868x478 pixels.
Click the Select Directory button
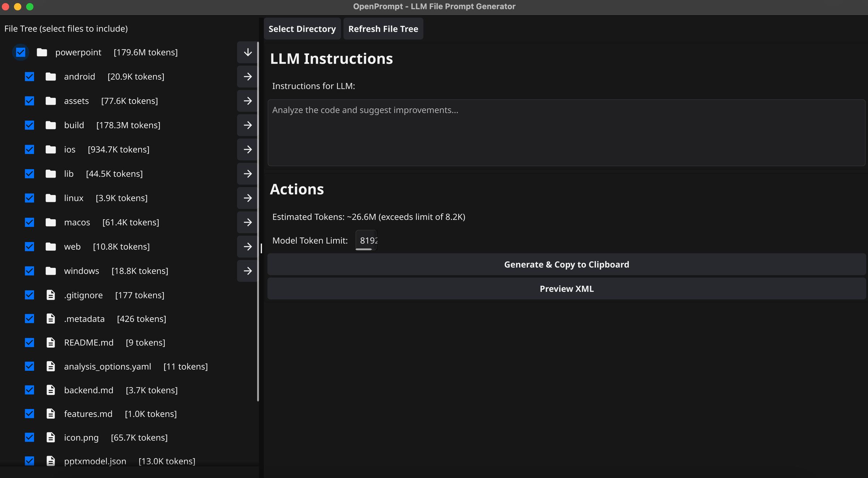302,29
